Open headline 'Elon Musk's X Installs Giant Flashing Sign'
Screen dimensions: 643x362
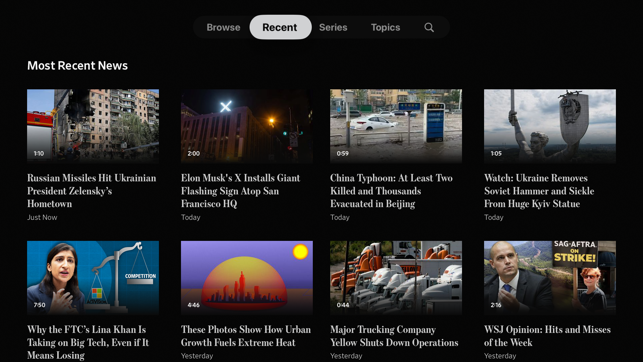click(240, 191)
